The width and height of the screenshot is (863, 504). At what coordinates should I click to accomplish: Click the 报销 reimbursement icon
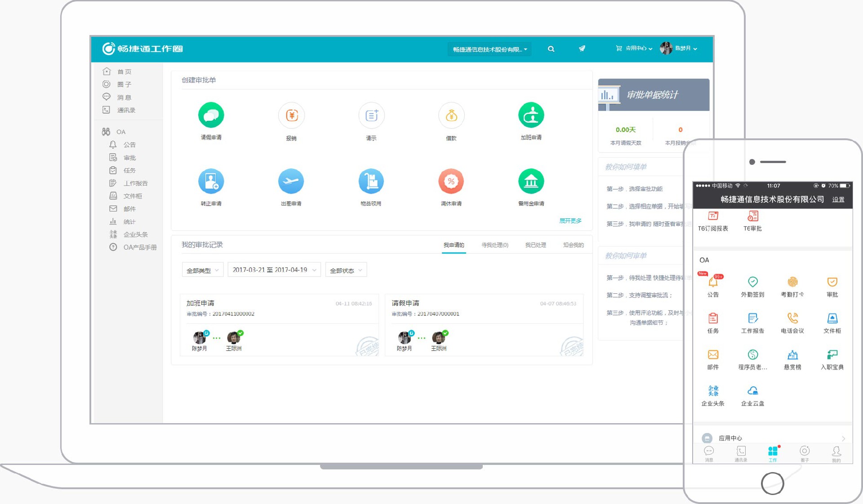pos(291,115)
